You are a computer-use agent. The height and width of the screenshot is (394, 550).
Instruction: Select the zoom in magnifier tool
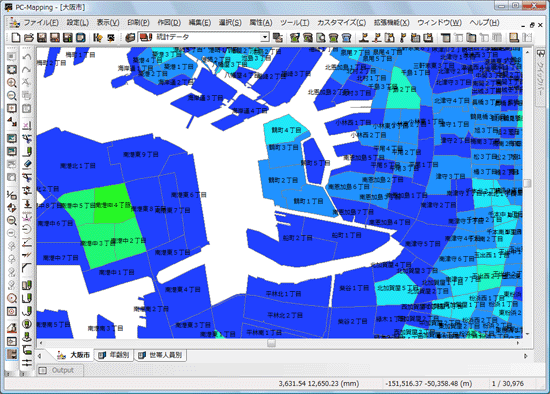(12, 83)
